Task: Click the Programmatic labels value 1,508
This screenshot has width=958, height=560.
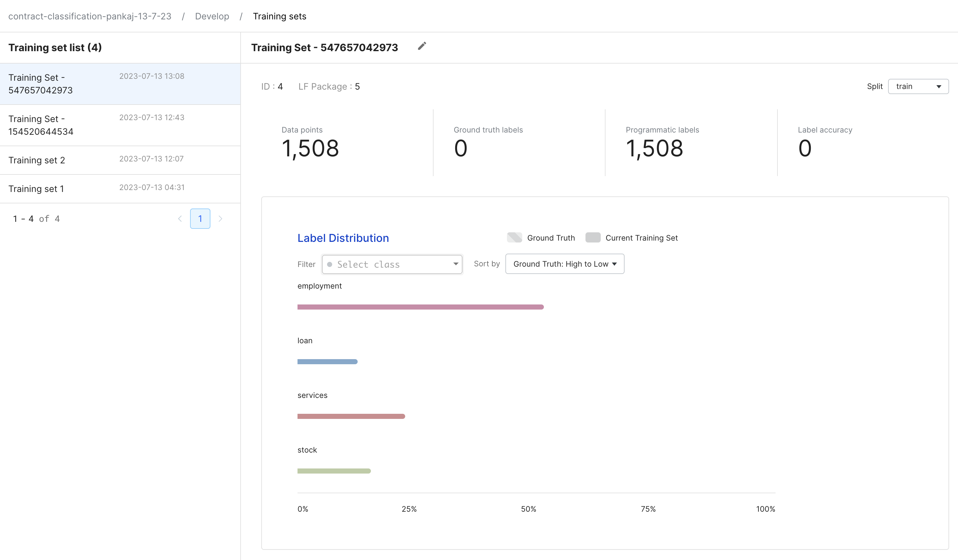Action: coord(654,148)
